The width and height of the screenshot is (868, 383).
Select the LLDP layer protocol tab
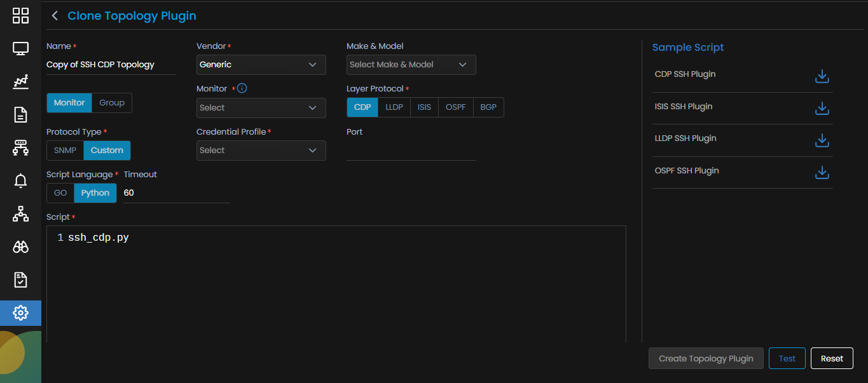[394, 107]
